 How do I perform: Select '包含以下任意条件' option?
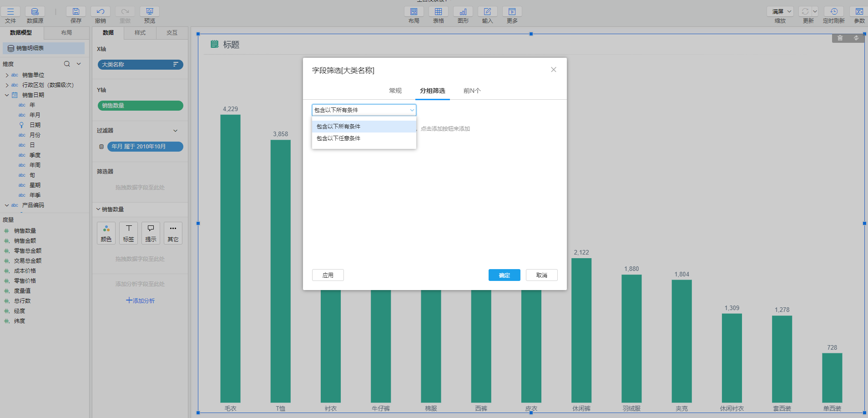338,138
